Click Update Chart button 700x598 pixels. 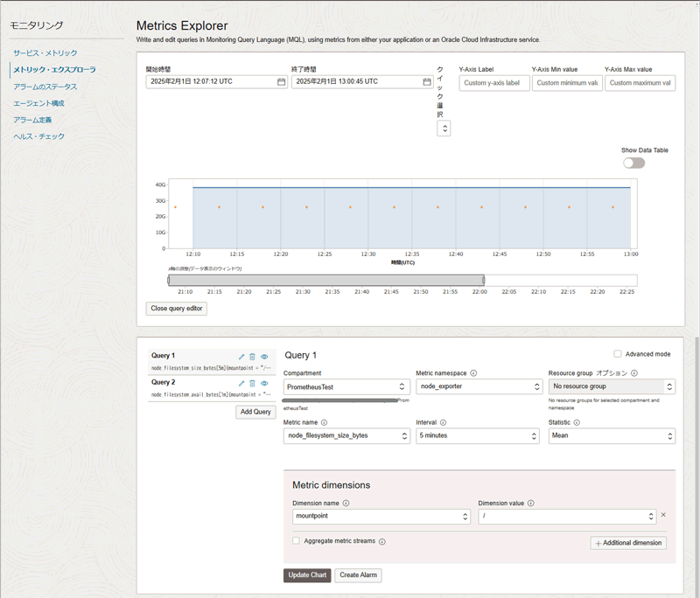[x=307, y=575]
